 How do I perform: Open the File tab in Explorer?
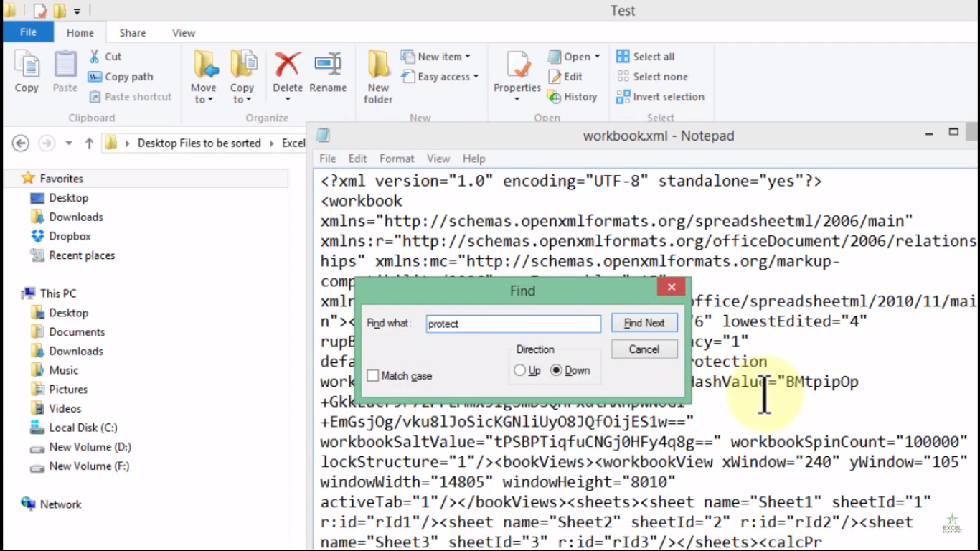click(x=28, y=32)
